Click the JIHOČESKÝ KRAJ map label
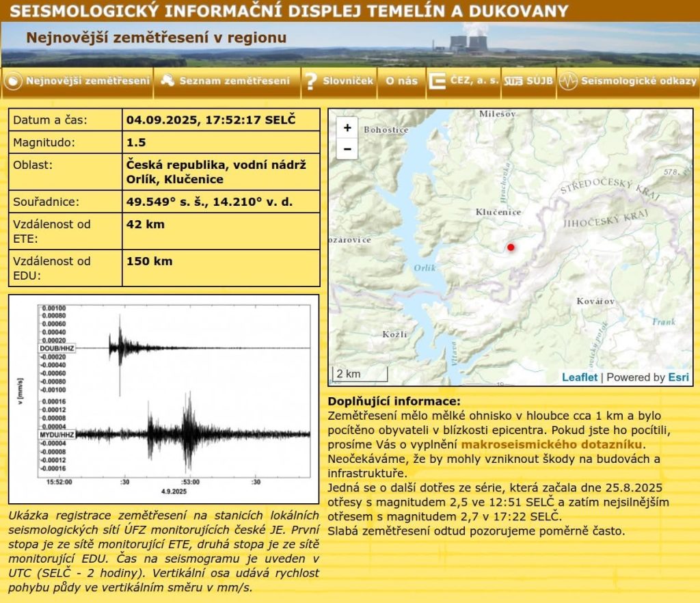This screenshot has height=603, width=700. pos(606,218)
